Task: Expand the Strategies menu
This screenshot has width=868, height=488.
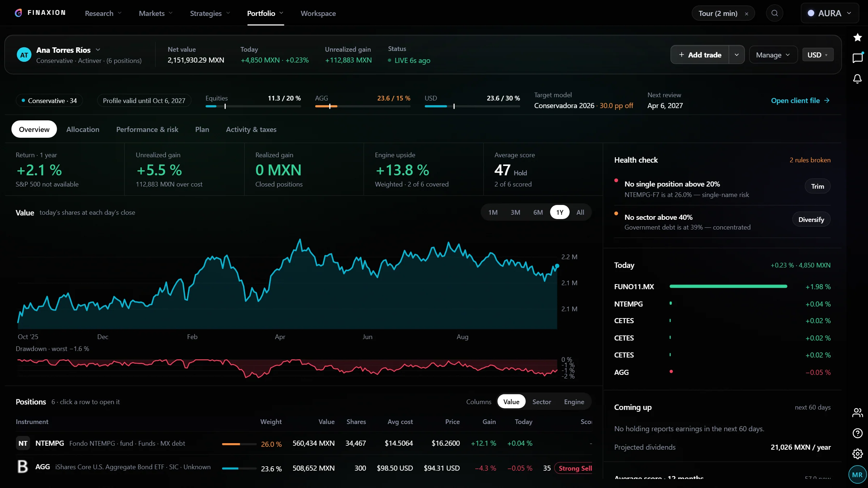Action: coord(210,13)
